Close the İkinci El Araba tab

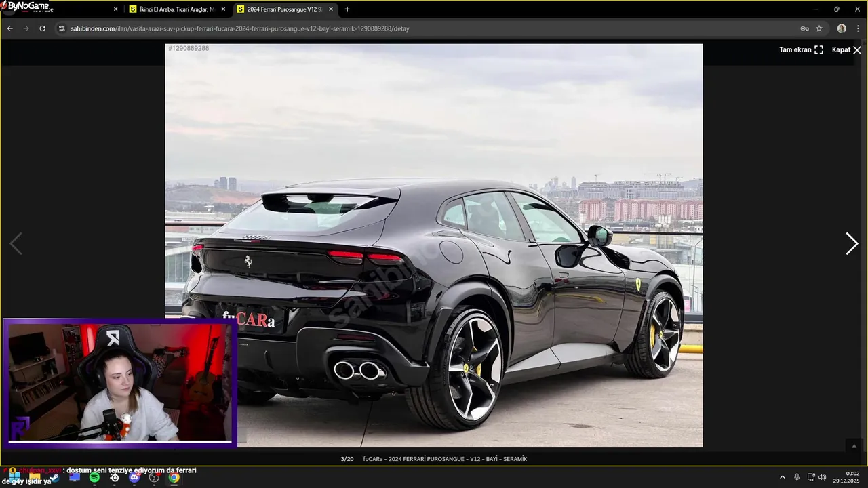click(x=223, y=9)
